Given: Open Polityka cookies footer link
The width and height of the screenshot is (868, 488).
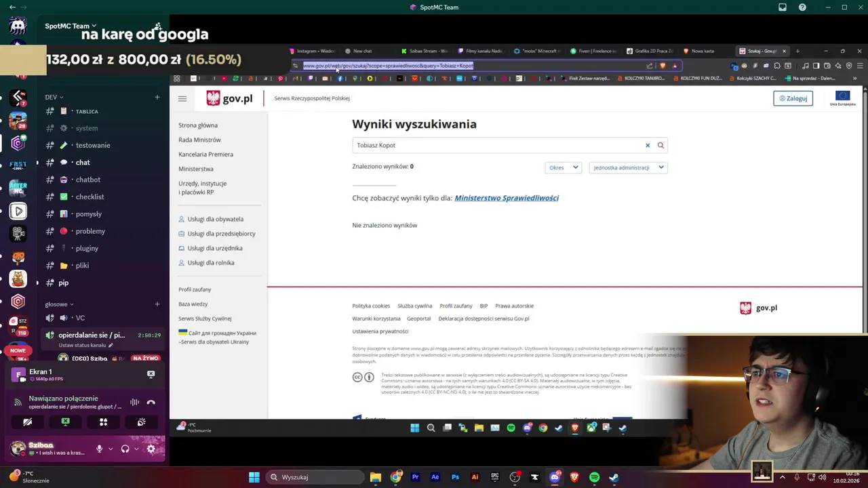Looking at the screenshot, I should point(371,306).
